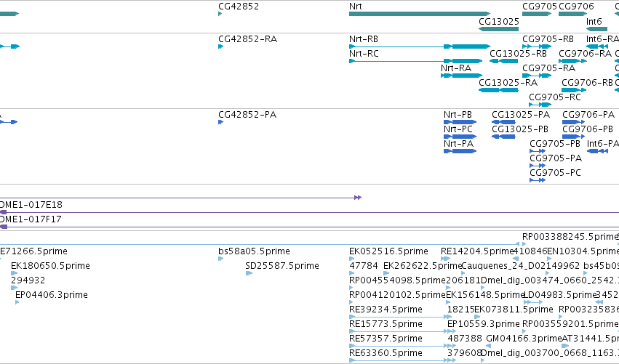619x364 pixels.
Task: Select protein CG42852-PA
Action: tap(247, 115)
